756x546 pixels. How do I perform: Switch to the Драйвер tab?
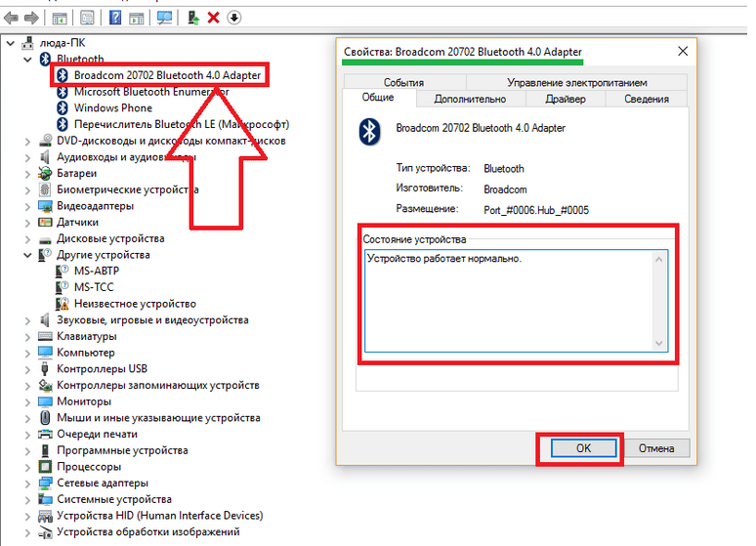pyautogui.click(x=567, y=99)
